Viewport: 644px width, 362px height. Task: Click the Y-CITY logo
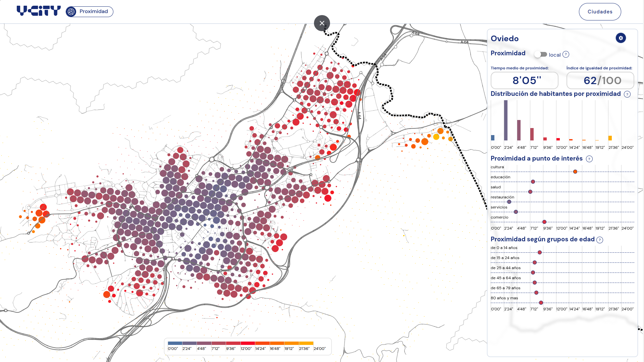pyautogui.click(x=39, y=11)
